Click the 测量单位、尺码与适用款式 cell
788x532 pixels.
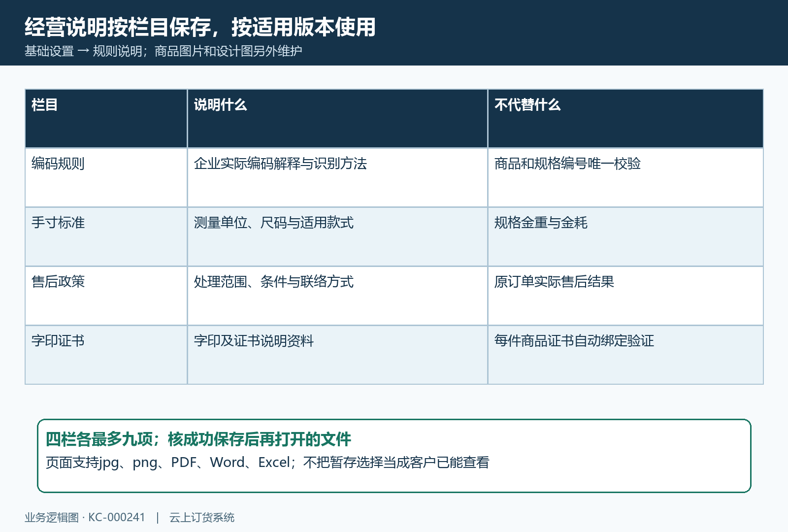pyautogui.click(x=337, y=237)
